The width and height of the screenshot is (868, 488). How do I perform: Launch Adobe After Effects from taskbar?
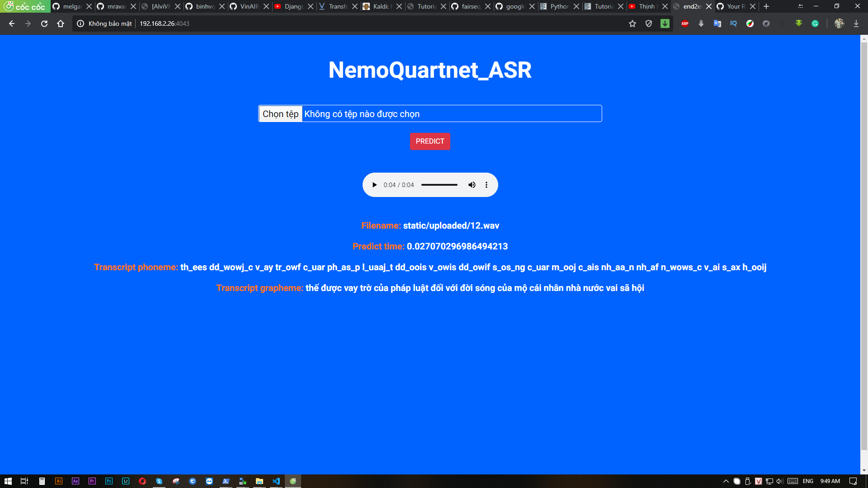click(x=75, y=481)
